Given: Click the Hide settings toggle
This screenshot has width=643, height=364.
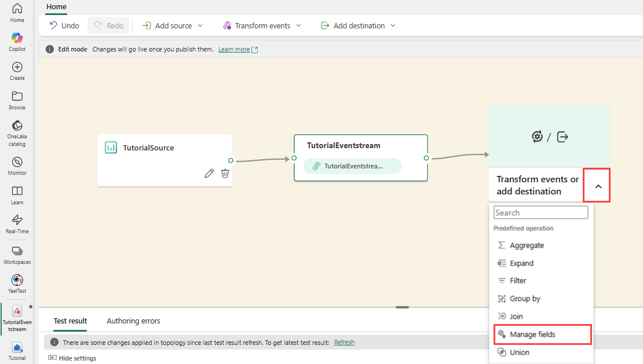Looking at the screenshot, I should pos(72,358).
